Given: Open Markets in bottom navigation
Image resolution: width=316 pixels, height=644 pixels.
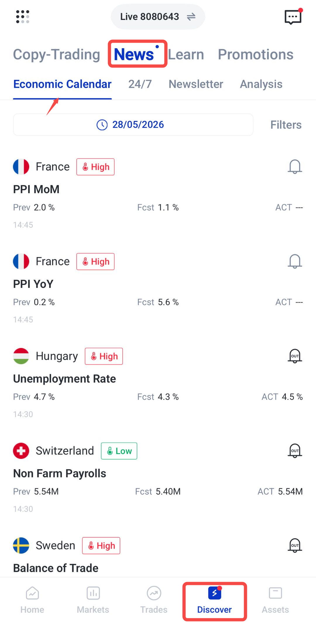Looking at the screenshot, I should click(x=93, y=600).
